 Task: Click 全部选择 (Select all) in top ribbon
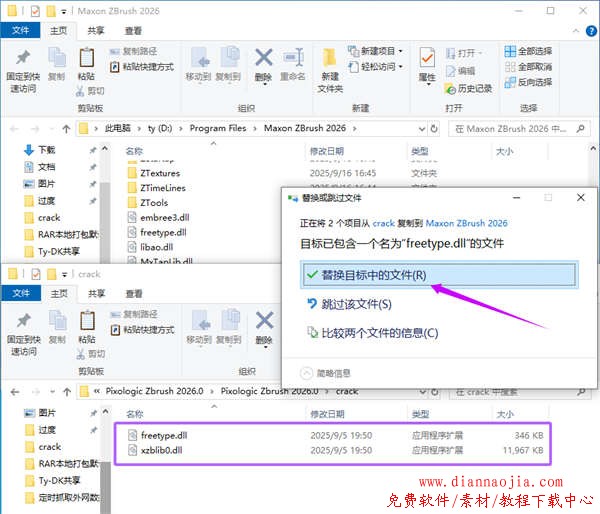coord(528,51)
